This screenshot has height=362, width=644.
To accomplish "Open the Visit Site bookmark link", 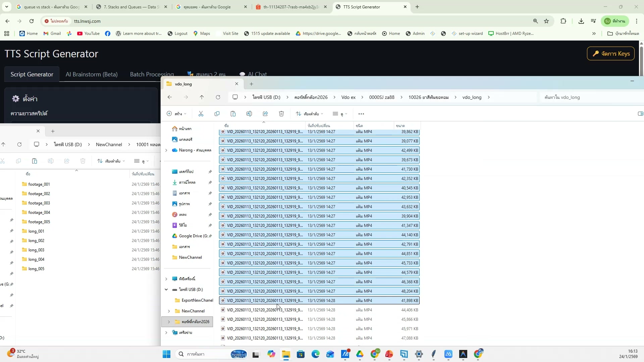I will coord(231,33).
